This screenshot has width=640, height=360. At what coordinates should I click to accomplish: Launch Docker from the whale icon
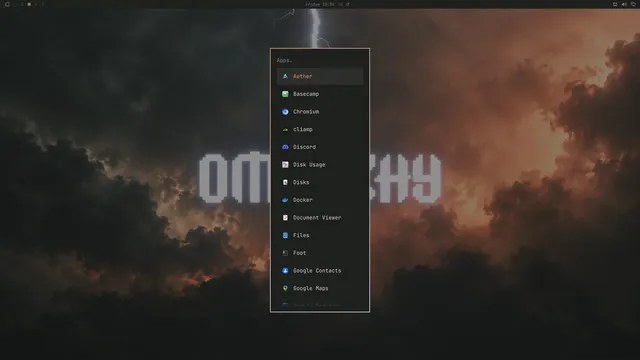(x=285, y=200)
